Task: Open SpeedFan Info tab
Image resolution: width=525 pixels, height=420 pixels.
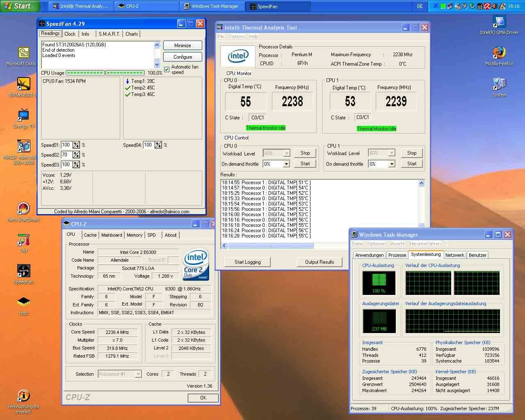Action: (85, 34)
